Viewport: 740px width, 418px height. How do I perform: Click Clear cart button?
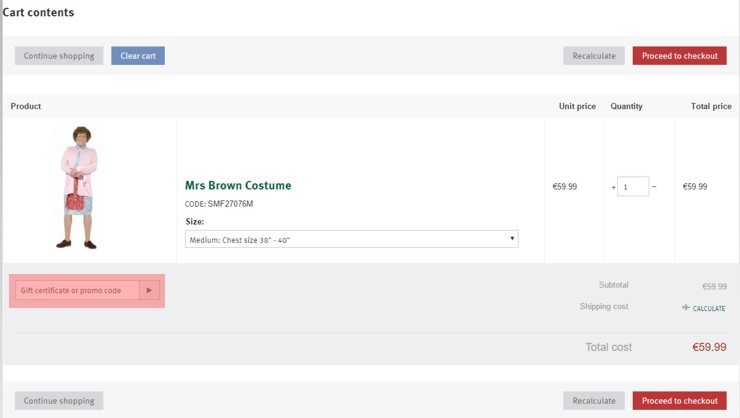(x=138, y=56)
